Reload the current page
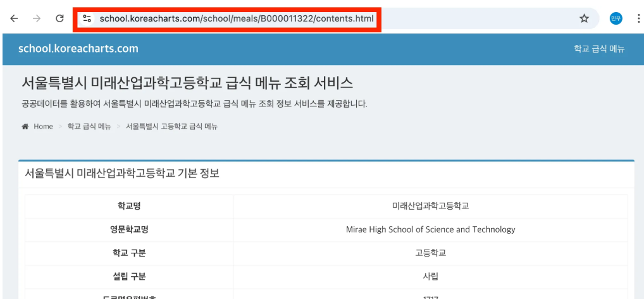This screenshot has height=299, width=644. tap(59, 18)
